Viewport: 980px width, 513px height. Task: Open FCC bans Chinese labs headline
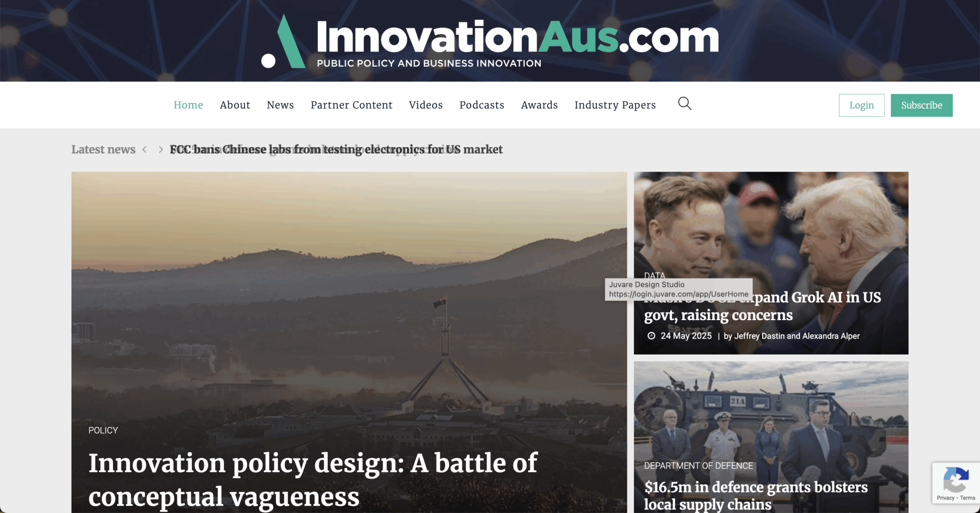(x=336, y=150)
